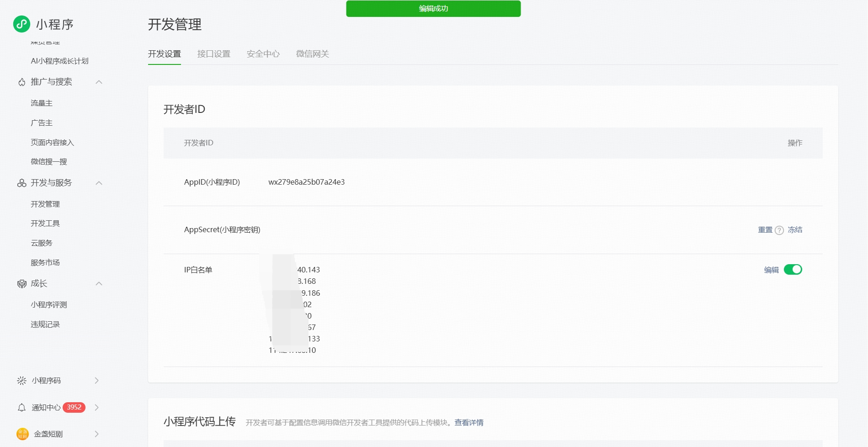Screen dimensions: 868x447
Task: Expand the 小程序码 menu arrow
Action: coord(96,381)
